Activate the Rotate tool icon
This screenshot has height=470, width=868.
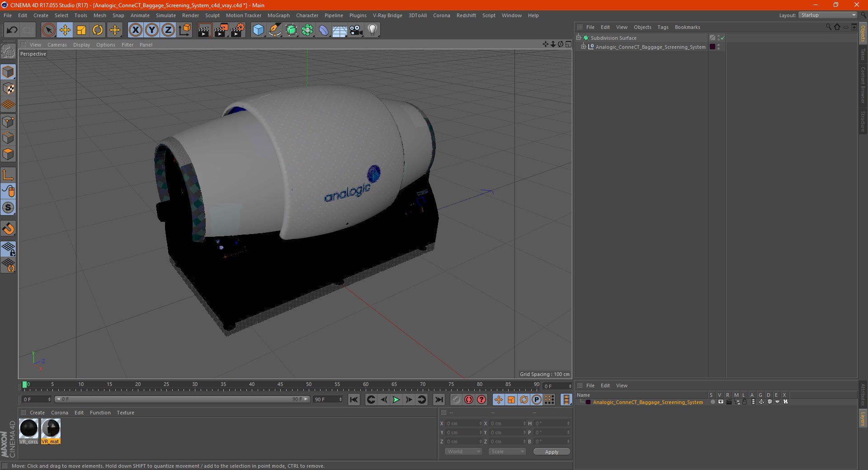point(98,30)
